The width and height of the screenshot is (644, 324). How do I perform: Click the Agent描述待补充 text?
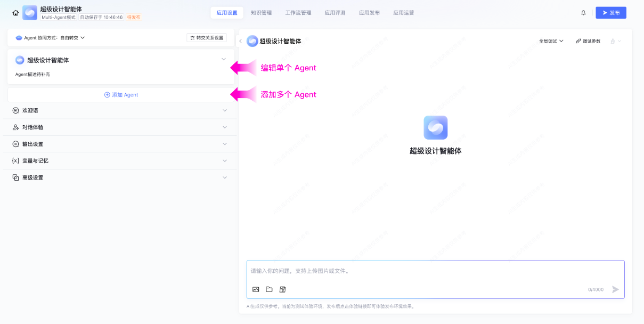[32, 75]
